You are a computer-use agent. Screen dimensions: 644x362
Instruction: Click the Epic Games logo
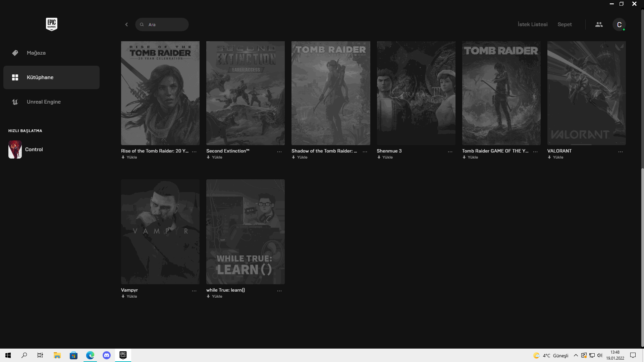point(52,24)
